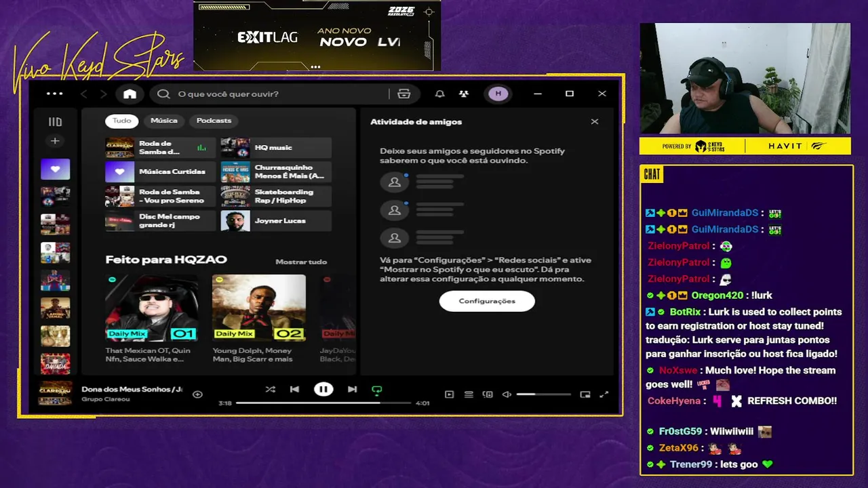
Task: Open notifications bell
Action: pyautogui.click(x=440, y=94)
